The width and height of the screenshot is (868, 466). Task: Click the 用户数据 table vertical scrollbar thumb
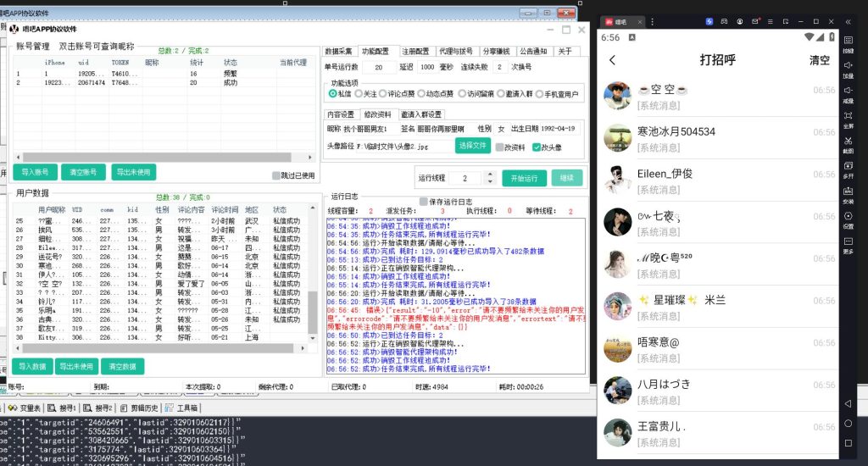[312, 312]
